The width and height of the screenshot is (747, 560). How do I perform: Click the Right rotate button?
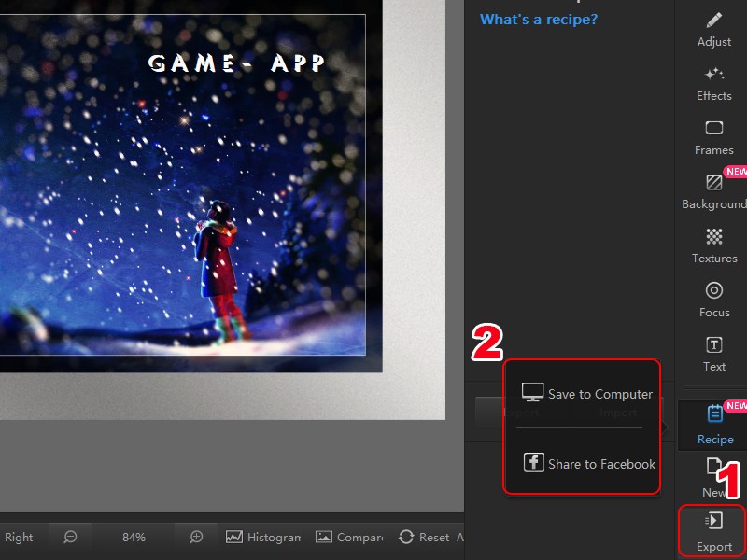tap(19, 538)
